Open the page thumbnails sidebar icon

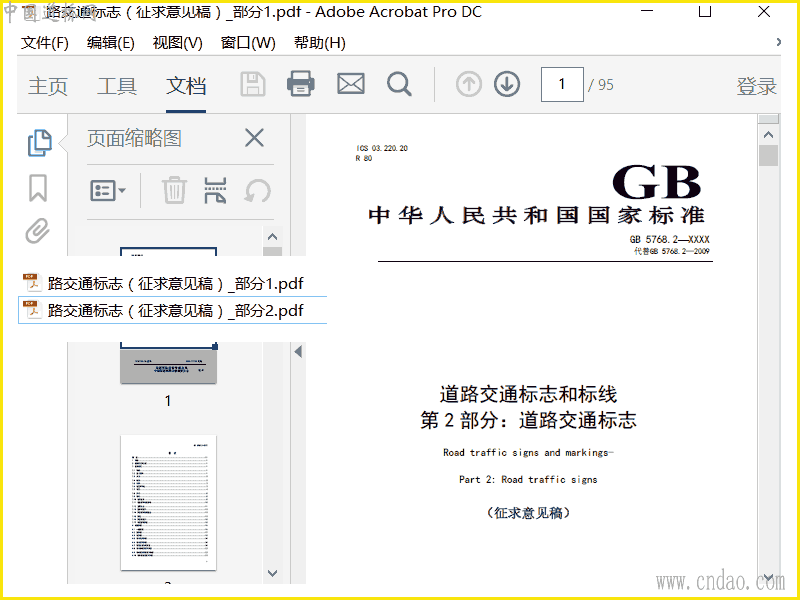(39, 142)
